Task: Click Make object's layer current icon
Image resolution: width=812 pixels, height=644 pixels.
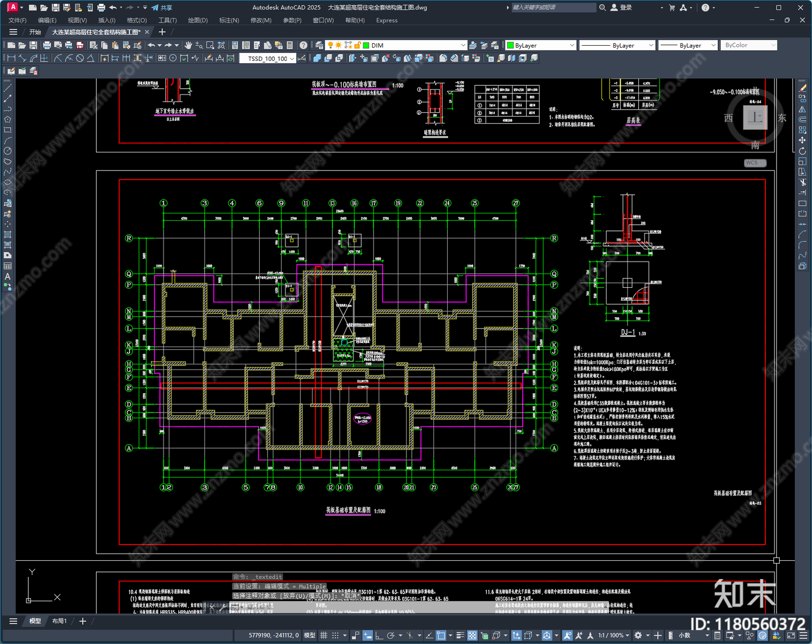Action: coord(473,45)
